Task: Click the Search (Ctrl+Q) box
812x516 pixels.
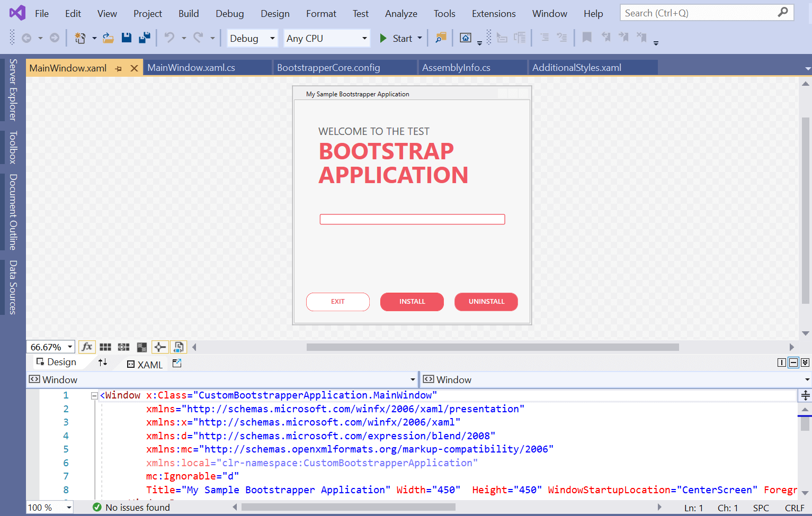Action: click(x=699, y=13)
